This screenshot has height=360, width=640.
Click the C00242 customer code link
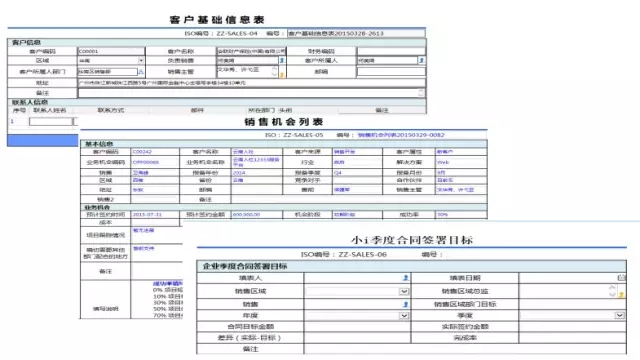click(x=142, y=152)
